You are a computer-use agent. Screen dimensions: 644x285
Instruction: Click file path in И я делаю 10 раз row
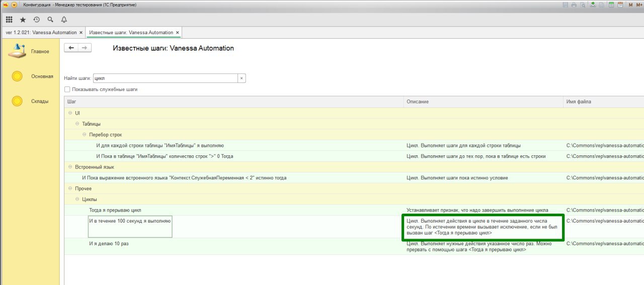605,244
